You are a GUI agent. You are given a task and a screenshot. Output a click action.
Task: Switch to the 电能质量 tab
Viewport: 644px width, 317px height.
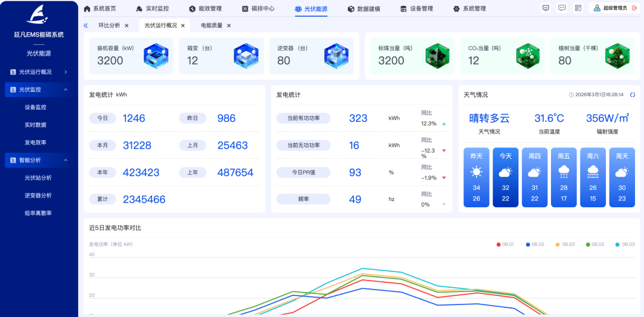211,26
